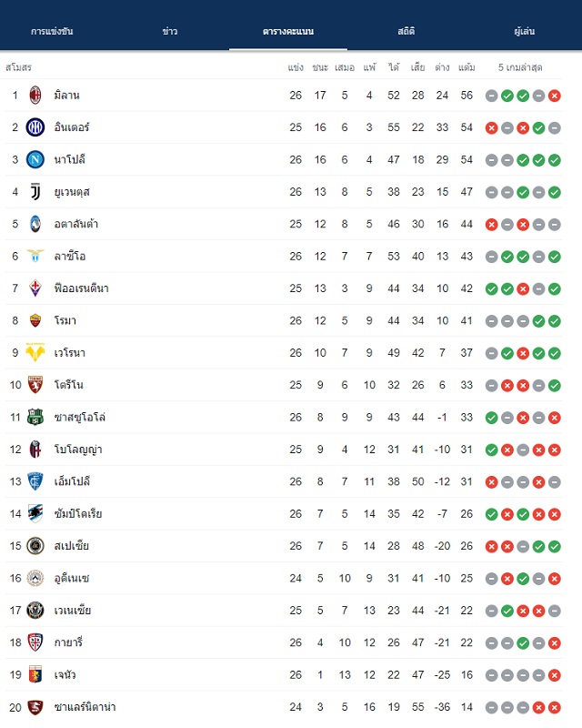Viewport: 582px width, 728px height.
Task: Select the ผู้เล่น tab
Action: [x=525, y=31]
